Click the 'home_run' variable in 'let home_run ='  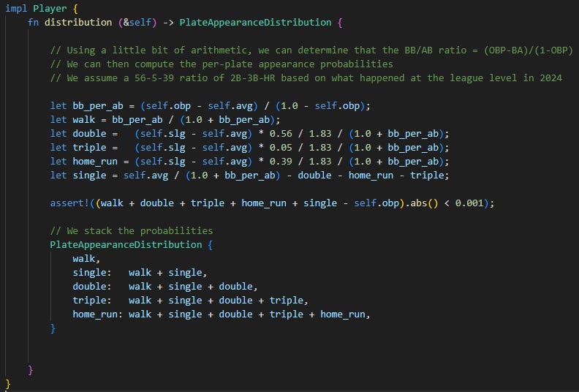point(95,162)
